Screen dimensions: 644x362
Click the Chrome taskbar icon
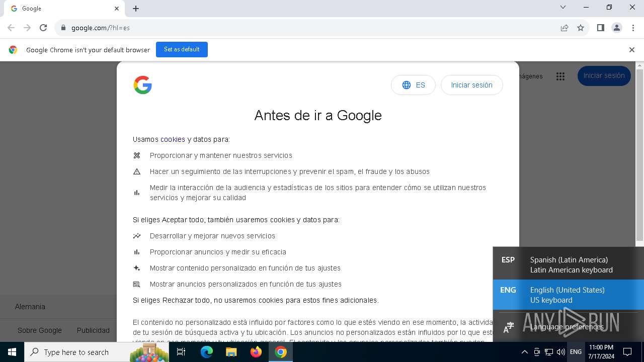coord(281,352)
